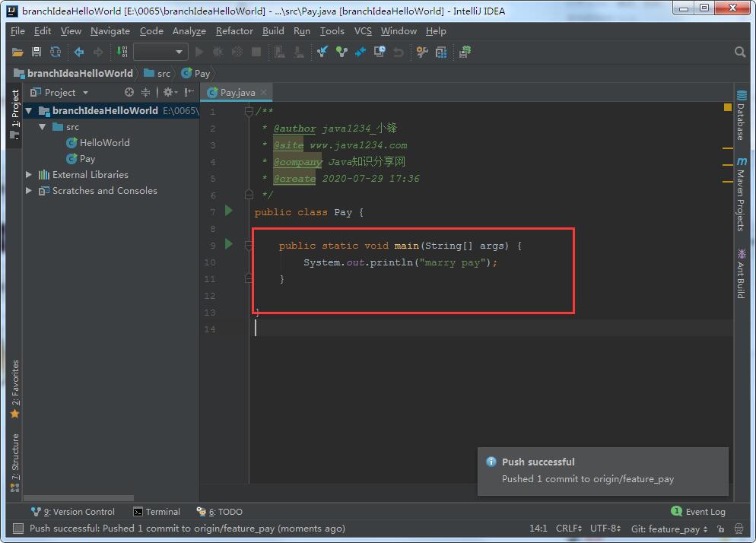Screen dimensions: 756x543
Task: Open the Analyze menu
Action: pos(189,31)
